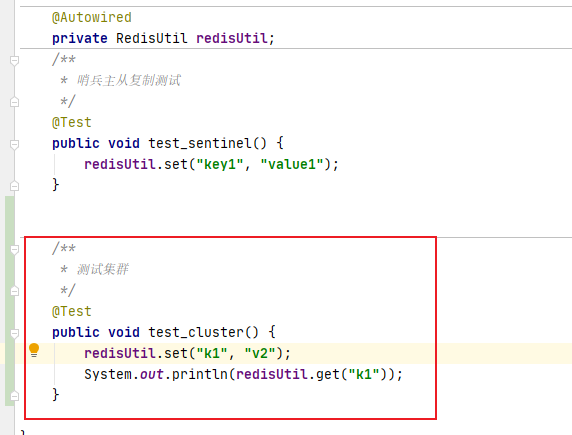
Task: Click the closing fold marker of test_cluster
Action: click(x=14, y=396)
